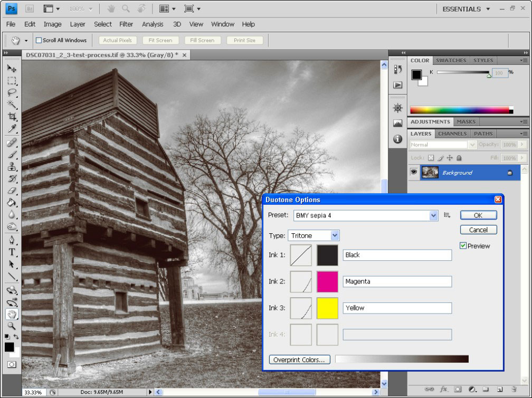Select the Crop tool
The width and height of the screenshot is (532, 398).
tap(11, 117)
